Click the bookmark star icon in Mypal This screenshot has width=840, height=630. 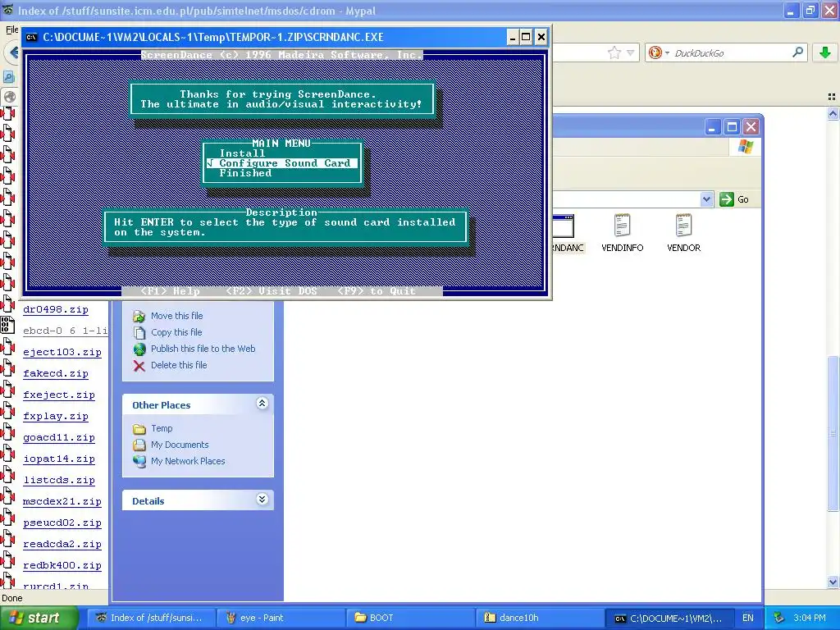coord(614,52)
